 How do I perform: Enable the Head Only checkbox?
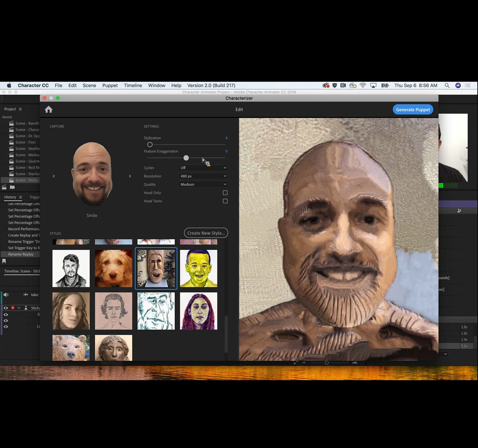[x=225, y=193]
